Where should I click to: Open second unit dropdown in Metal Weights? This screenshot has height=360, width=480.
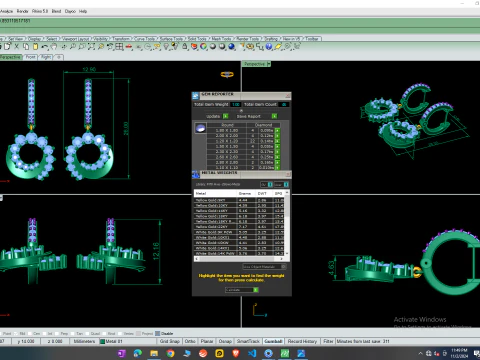(x=286, y=184)
